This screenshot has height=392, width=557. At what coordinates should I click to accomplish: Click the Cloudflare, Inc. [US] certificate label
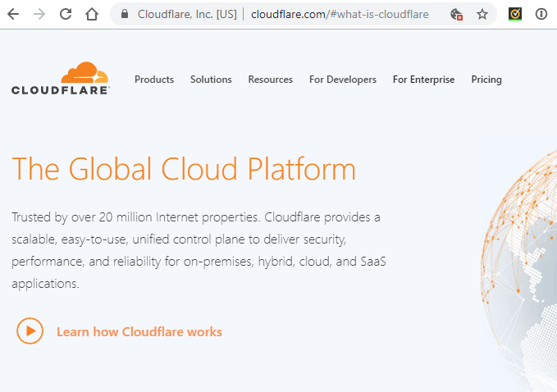(x=187, y=14)
